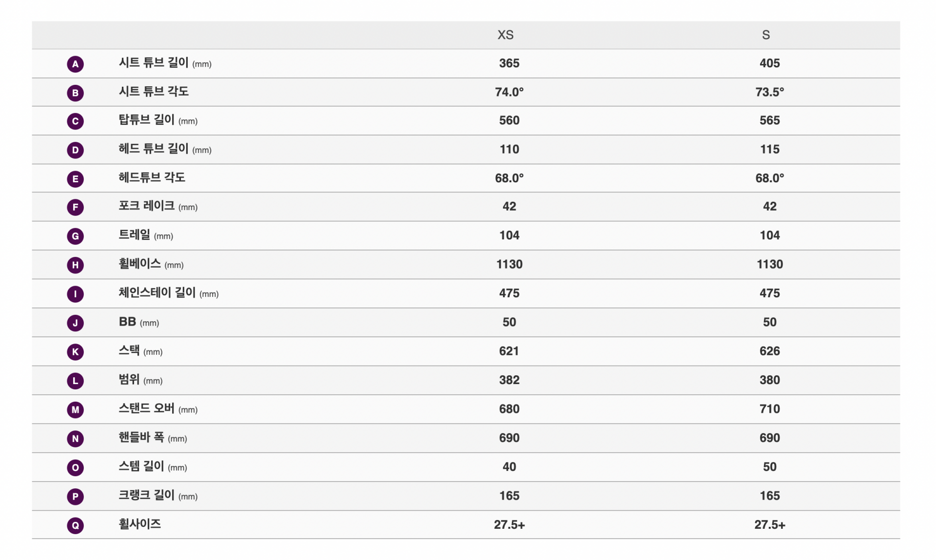Select the purple K letter icon
The height and width of the screenshot is (560, 936).
coord(75,352)
